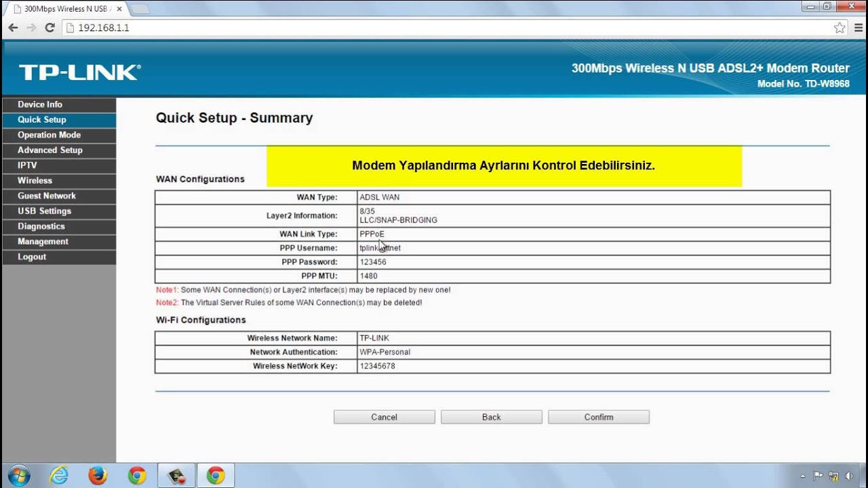Viewport: 868px width, 488px height.
Task: Click the Network Authentication value WPA-Personal
Action: coord(384,352)
